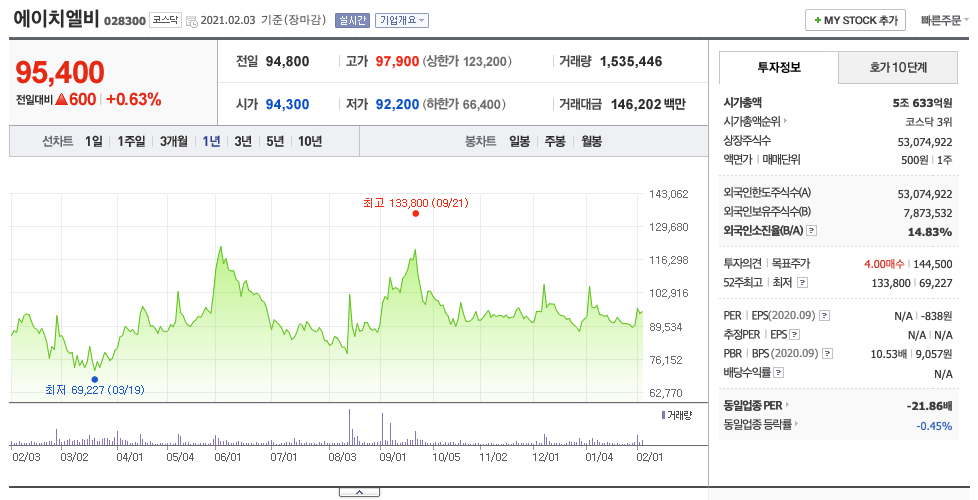The width and height of the screenshot is (978, 500).
Task: Click the 투자의견 label link
Action: point(742,264)
